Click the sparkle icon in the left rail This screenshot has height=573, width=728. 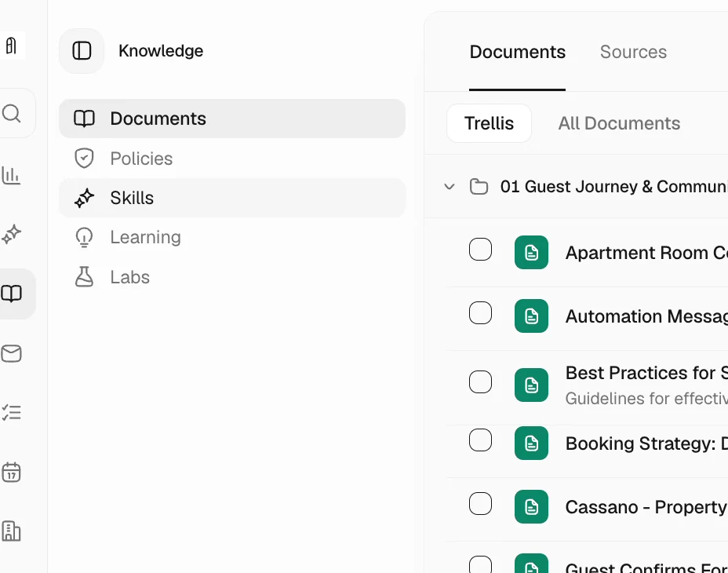(x=11, y=234)
